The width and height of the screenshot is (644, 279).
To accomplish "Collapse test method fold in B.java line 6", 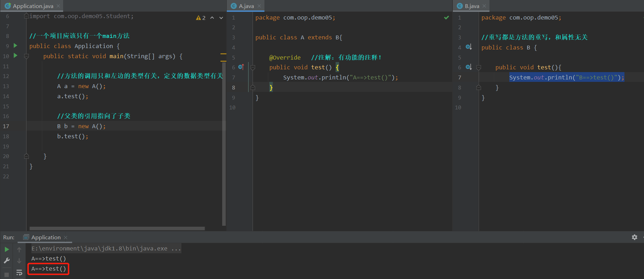I will tap(479, 67).
